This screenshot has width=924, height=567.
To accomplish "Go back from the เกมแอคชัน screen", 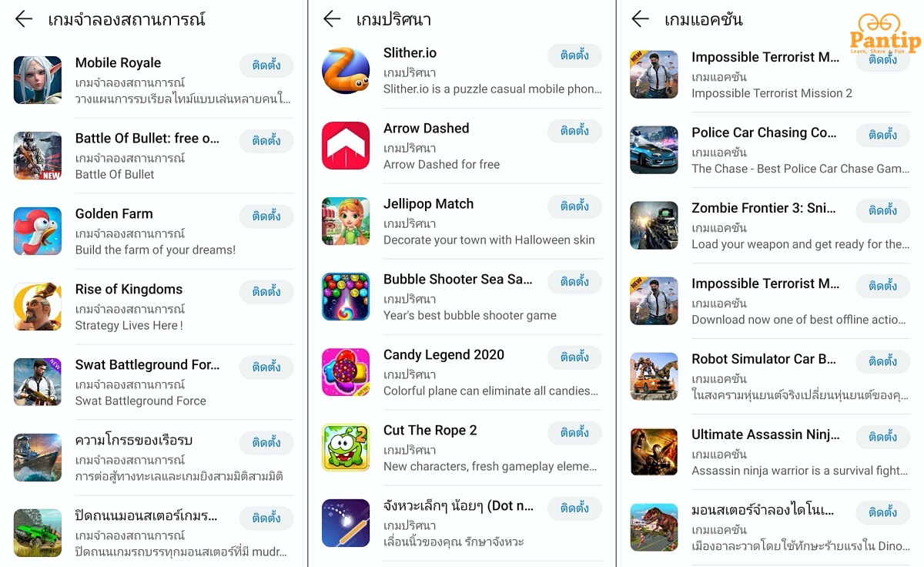I will coord(640,19).
